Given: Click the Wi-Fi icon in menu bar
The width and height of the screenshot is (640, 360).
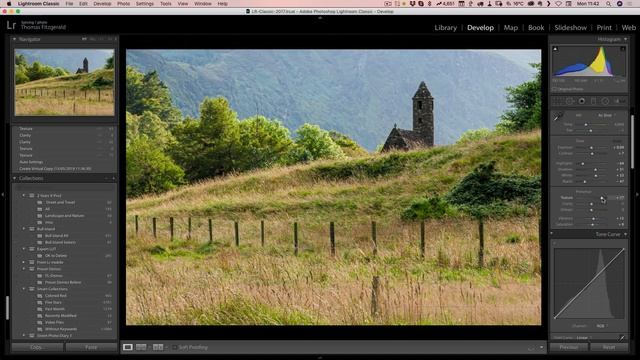Looking at the screenshot, I should point(558,4).
